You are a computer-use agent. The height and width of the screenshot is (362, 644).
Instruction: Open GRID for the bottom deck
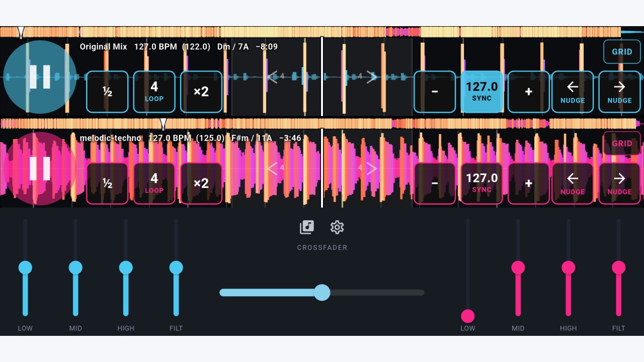622,143
